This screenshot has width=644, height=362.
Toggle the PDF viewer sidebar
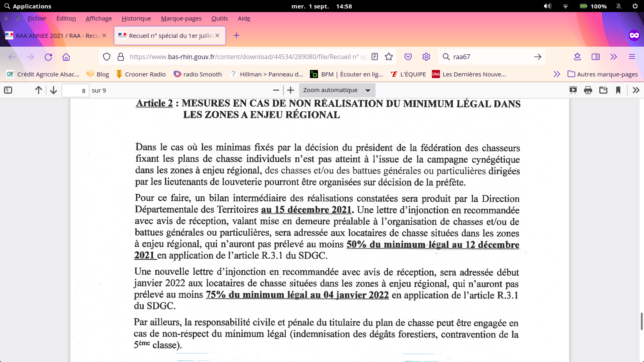(8, 90)
